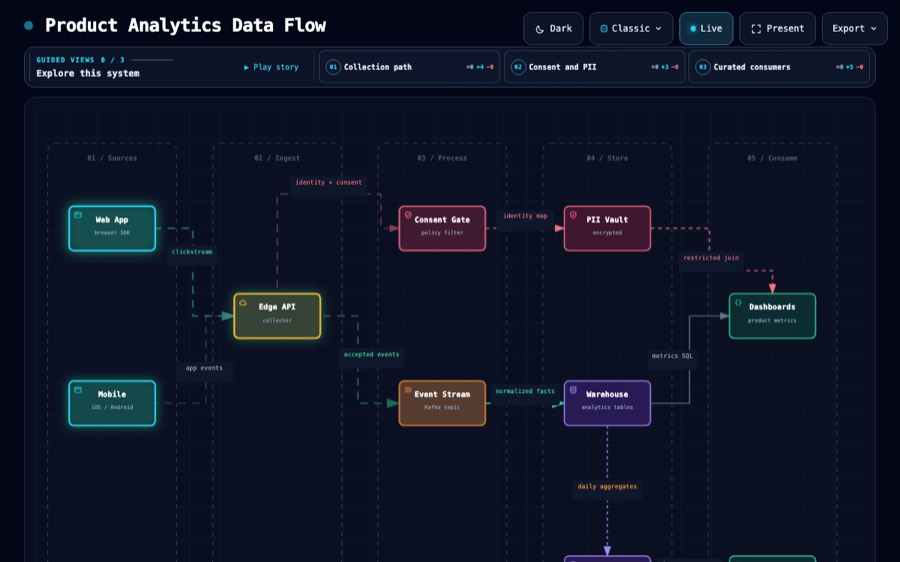
Task: Select the Curated consumers guided view
Action: tap(779, 67)
